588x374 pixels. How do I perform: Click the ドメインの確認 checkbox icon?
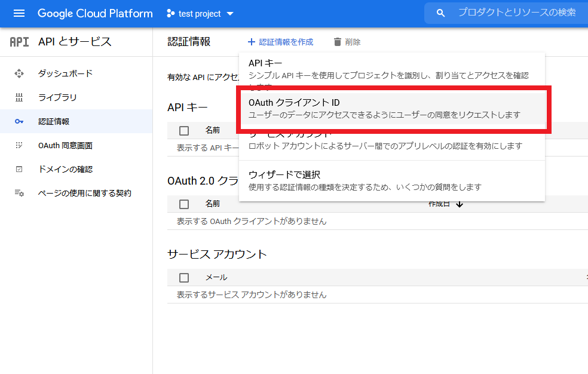[19, 170]
